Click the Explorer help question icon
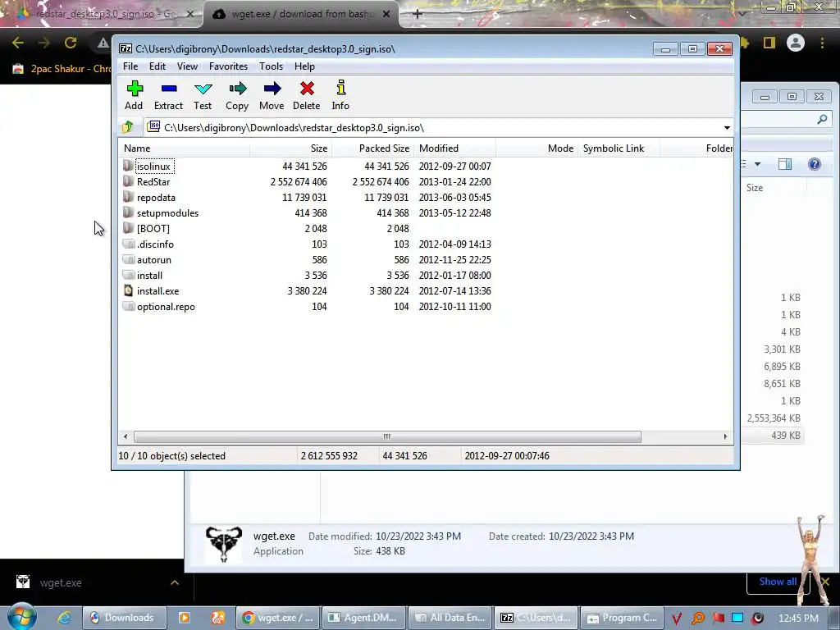This screenshot has height=630, width=840. pos(815,164)
